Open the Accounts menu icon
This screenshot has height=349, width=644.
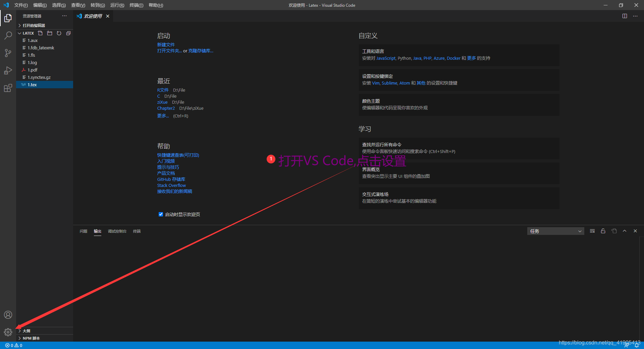pos(8,315)
